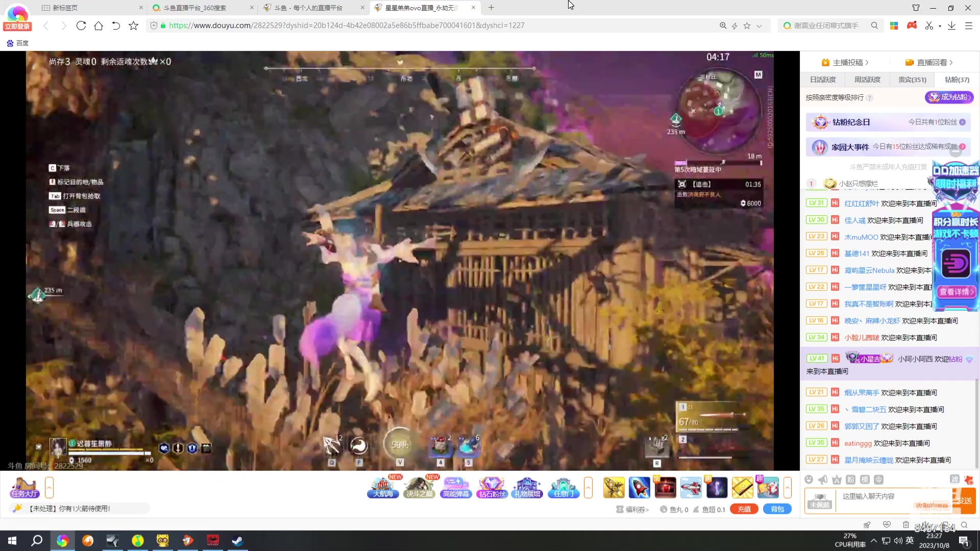
Task: Switch to the 周活跃度 tab
Action: coord(867,80)
